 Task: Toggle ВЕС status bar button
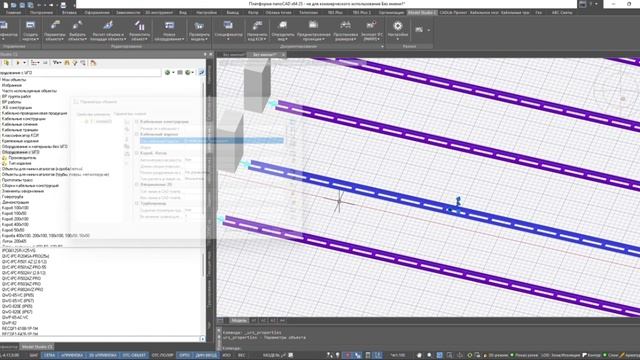point(241,355)
